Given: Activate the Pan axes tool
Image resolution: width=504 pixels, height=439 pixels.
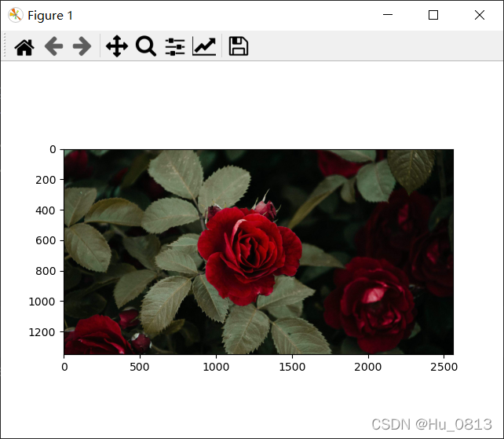Looking at the screenshot, I should (x=117, y=46).
